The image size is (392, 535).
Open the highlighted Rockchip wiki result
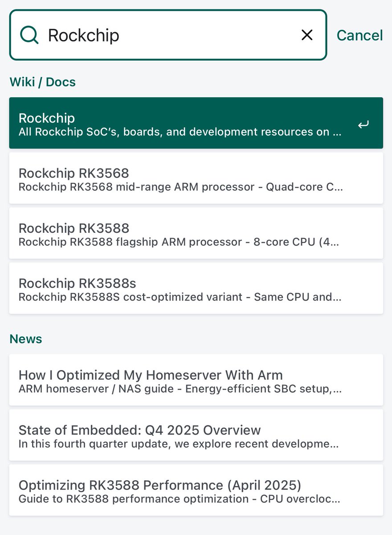[196, 123]
